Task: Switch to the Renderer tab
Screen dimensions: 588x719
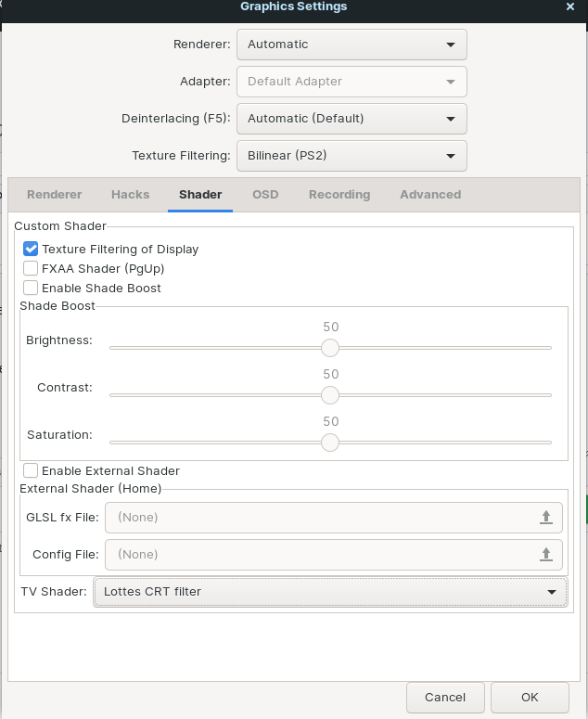Action: (x=55, y=195)
